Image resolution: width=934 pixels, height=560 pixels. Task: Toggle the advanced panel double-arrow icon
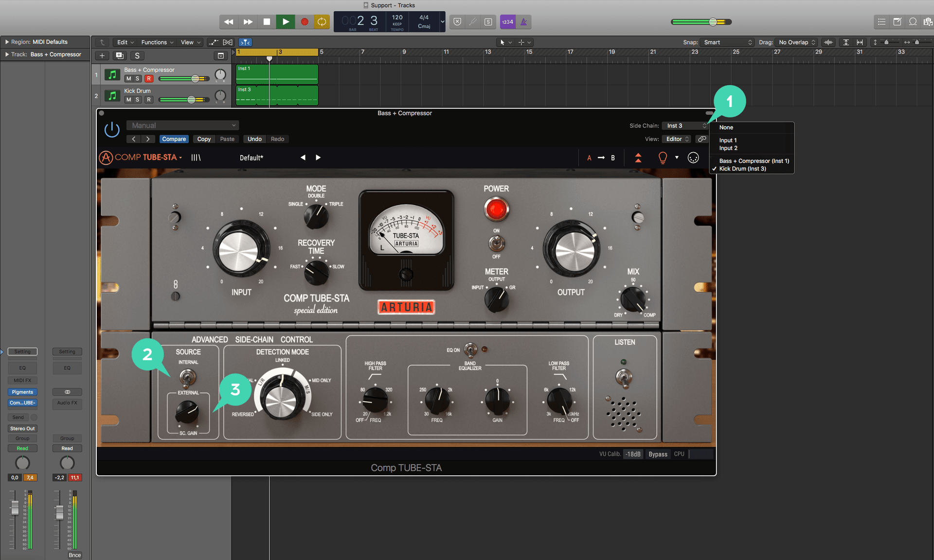pos(638,157)
